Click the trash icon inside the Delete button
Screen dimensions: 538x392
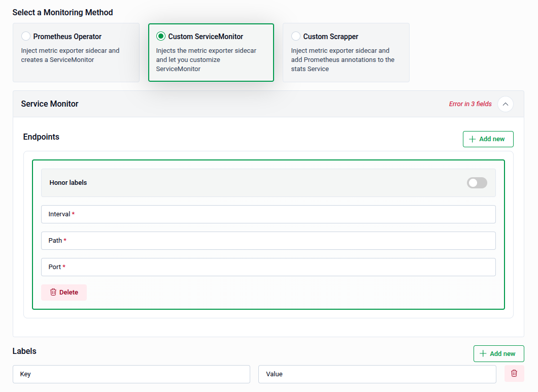[53, 292]
